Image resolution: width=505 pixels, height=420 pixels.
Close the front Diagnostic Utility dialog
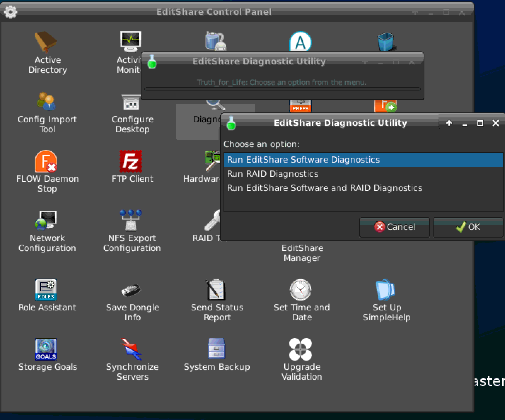point(496,123)
